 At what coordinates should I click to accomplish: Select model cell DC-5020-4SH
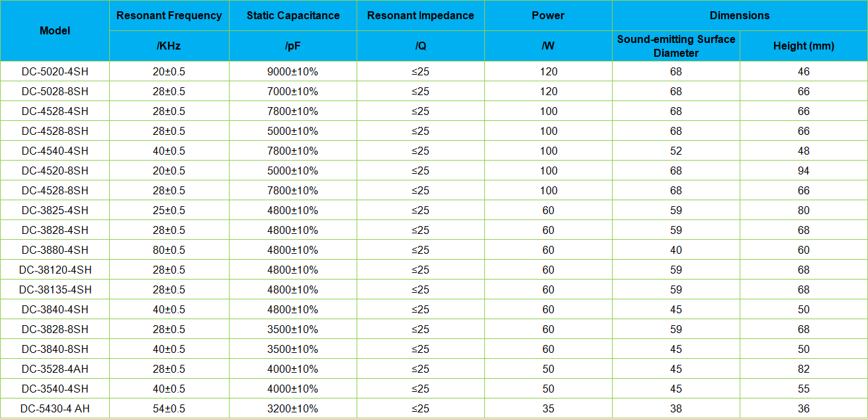[x=55, y=71]
